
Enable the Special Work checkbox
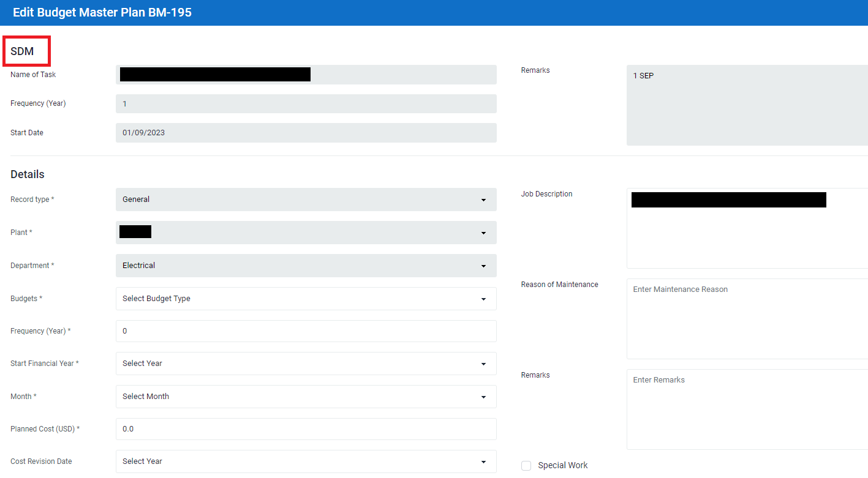(526, 466)
